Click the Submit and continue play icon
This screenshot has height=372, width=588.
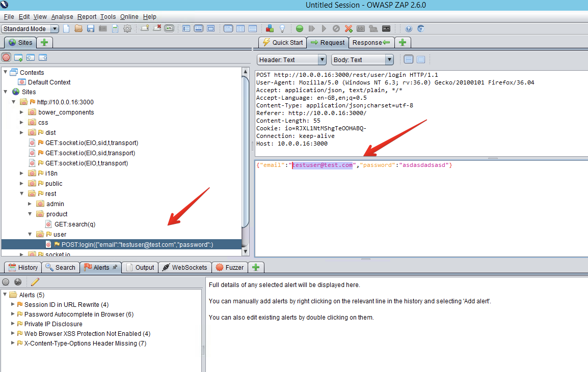coord(324,28)
